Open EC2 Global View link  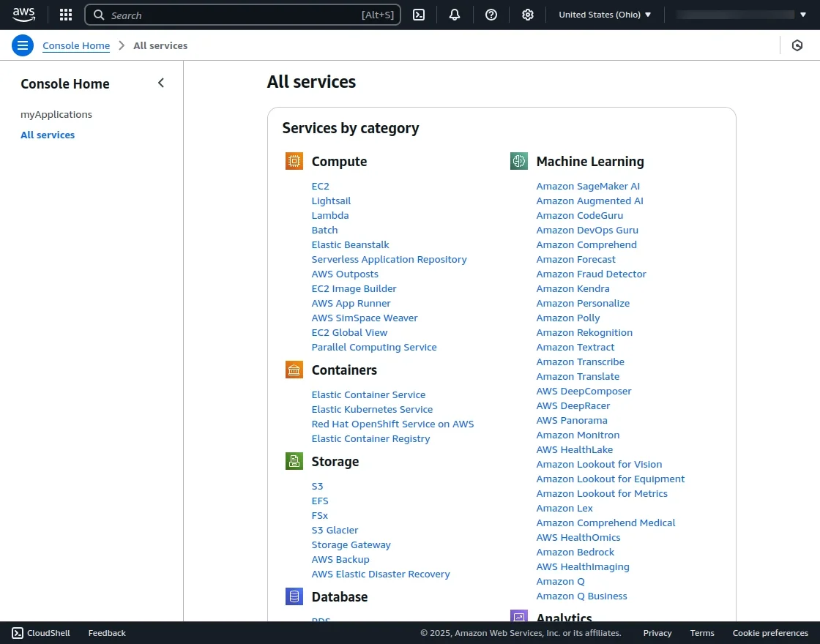tap(349, 332)
